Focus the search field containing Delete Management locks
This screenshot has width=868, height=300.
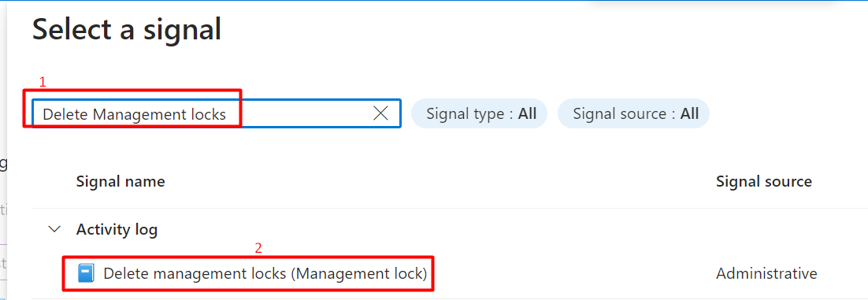click(x=217, y=113)
